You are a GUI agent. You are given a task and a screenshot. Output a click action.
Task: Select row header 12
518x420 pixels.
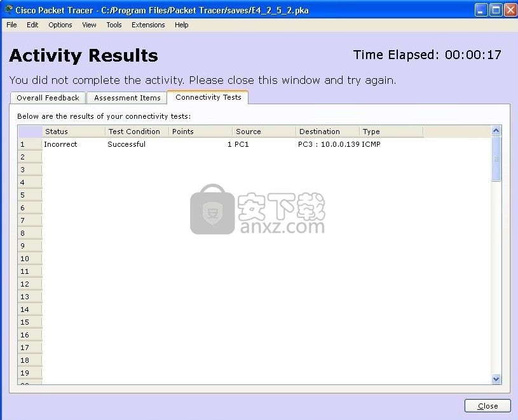click(30, 284)
